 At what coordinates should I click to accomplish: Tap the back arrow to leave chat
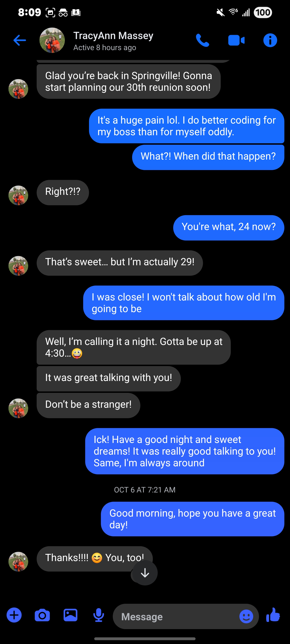20,40
